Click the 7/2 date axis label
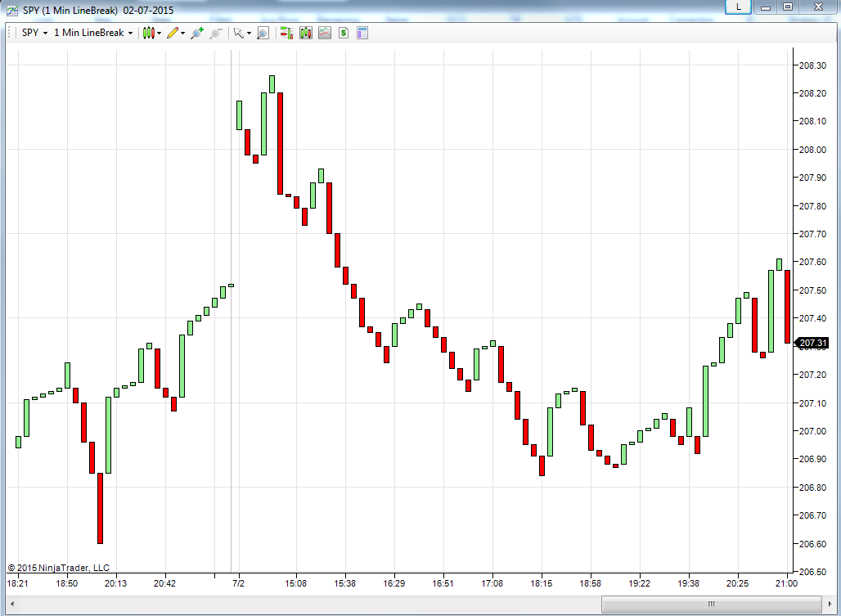This screenshot has width=841, height=616. coord(238,583)
